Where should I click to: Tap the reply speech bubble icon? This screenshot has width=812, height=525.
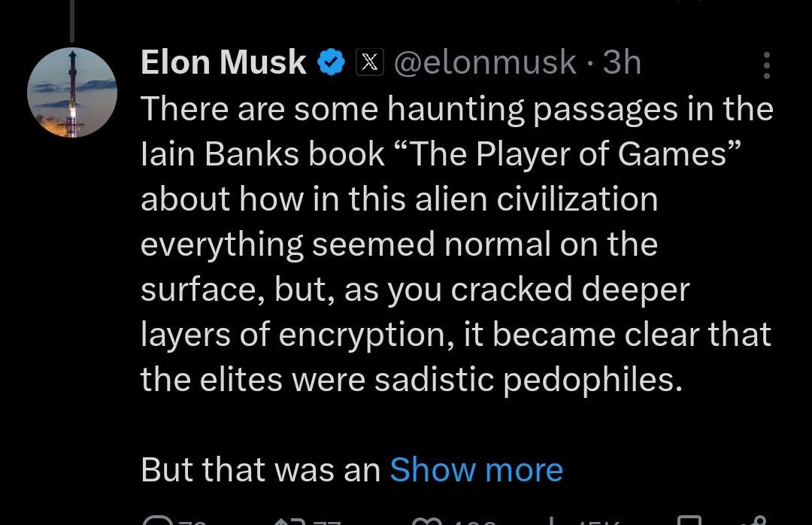(x=157, y=520)
